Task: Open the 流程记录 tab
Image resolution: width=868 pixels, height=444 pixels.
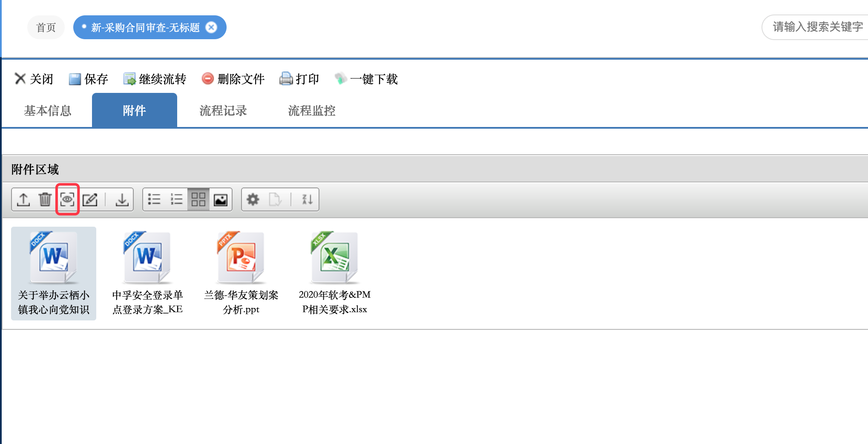Action: (223, 111)
